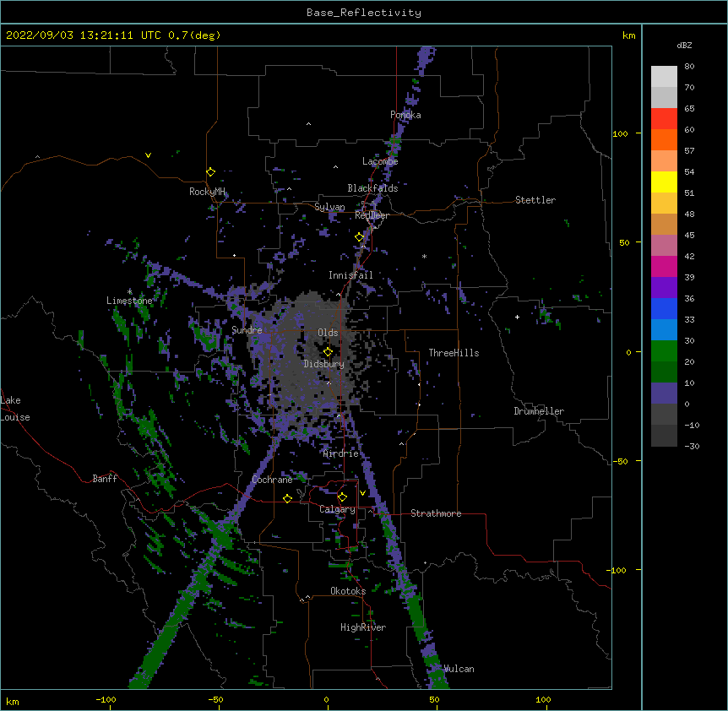Click the yellow V marker northwest of RockyMH
Screen dimensions: 728x711
[x=148, y=155]
